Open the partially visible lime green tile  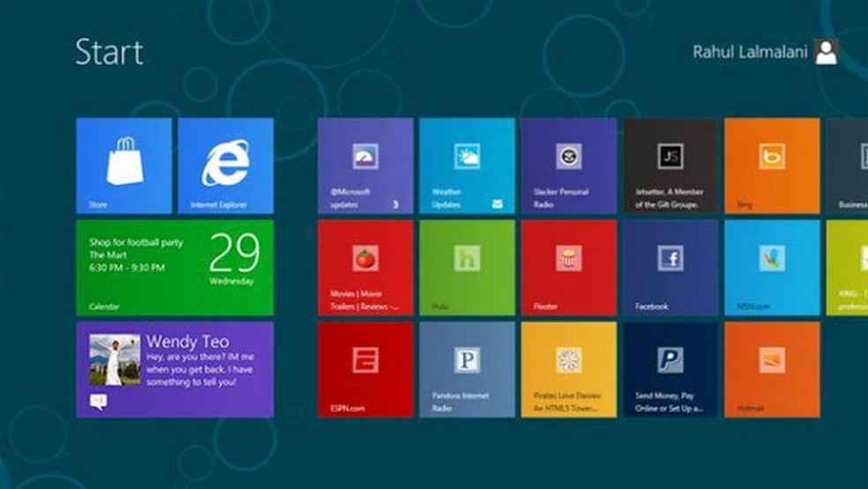pyautogui.click(x=847, y=267)
